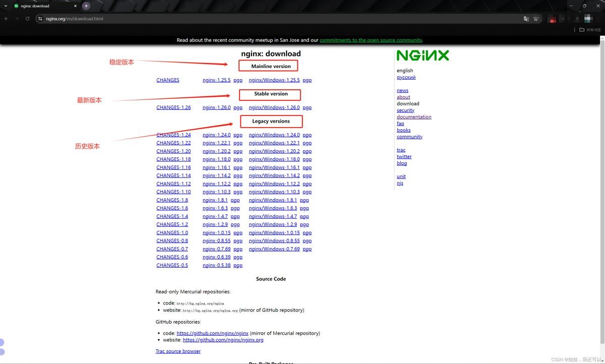
Task: Open the news page
Action: pyautogui.click(x=402, y=91)
